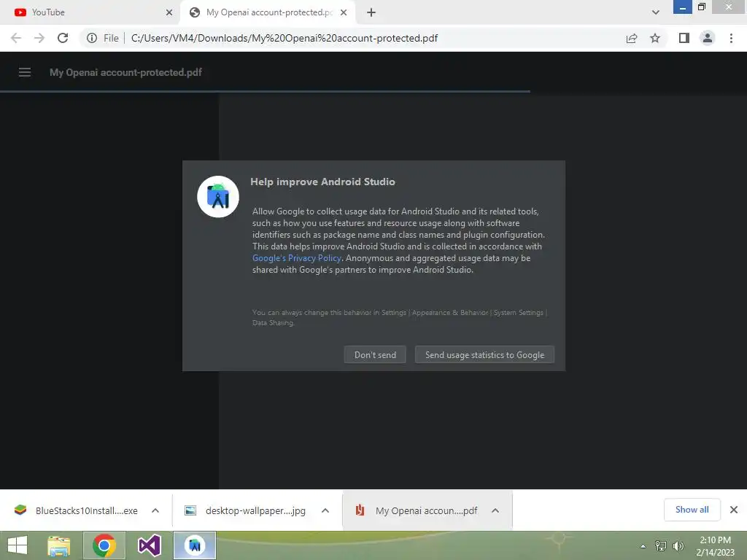Switch to the YouTube tab
The height and width of the screenshot is (560, 747).
pyautogui.click(x=90, y=12)
